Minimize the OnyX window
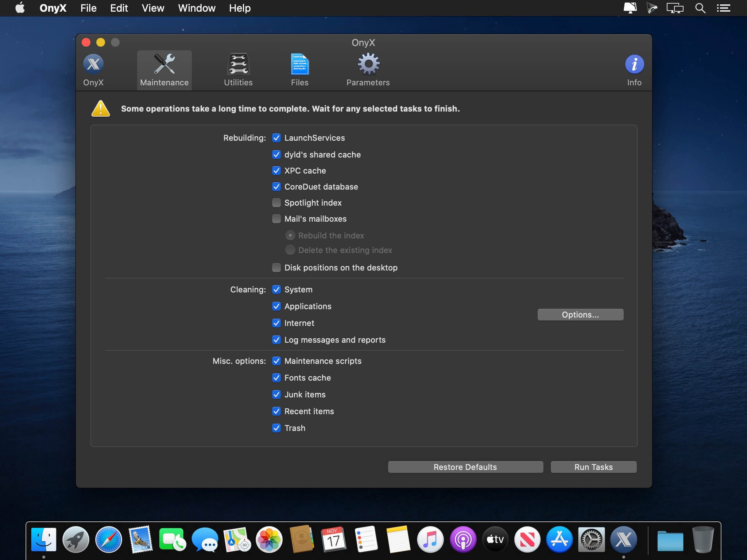The width and height of the screenshot is (747, 560). (101, 42)
